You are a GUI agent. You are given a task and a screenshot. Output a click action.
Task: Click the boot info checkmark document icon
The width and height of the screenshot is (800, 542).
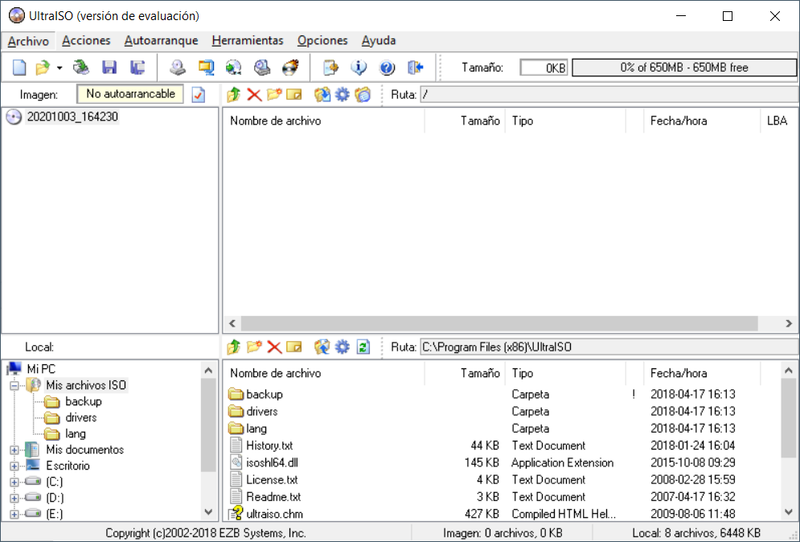point(198,94)
